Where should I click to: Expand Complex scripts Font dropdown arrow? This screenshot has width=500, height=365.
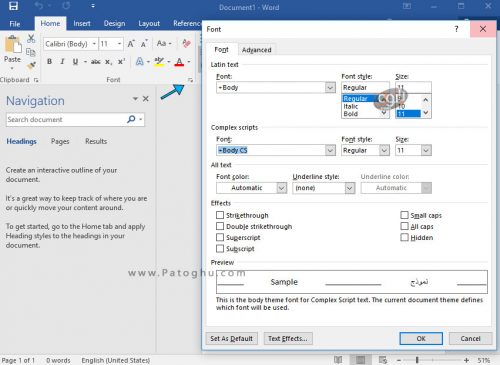click(x=330, y=150)
